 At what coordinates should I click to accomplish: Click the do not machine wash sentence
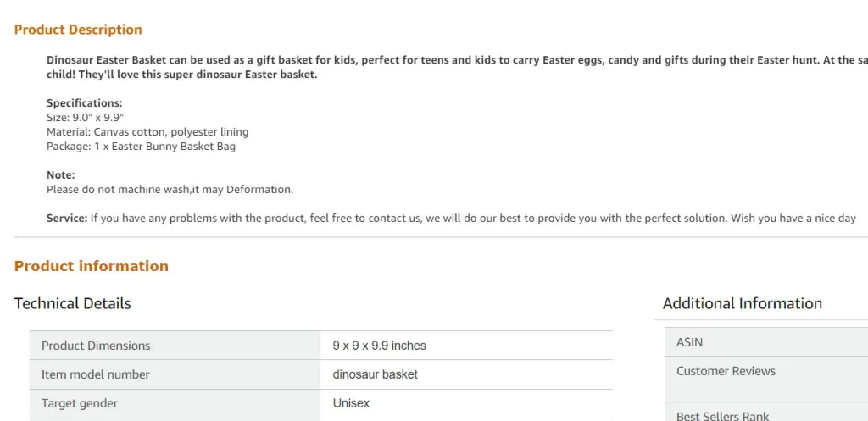pyautogui.click(x=170, y=190)
